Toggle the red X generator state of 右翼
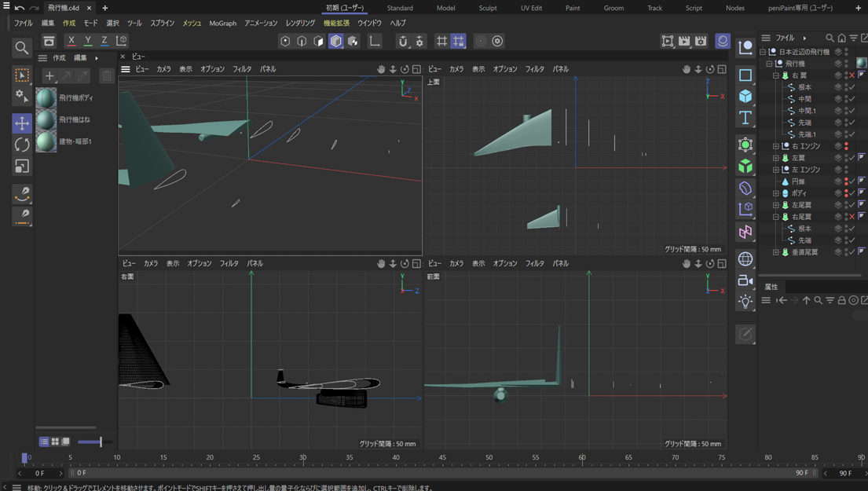This screenshot has height=491, width=868. coord(852,75)
